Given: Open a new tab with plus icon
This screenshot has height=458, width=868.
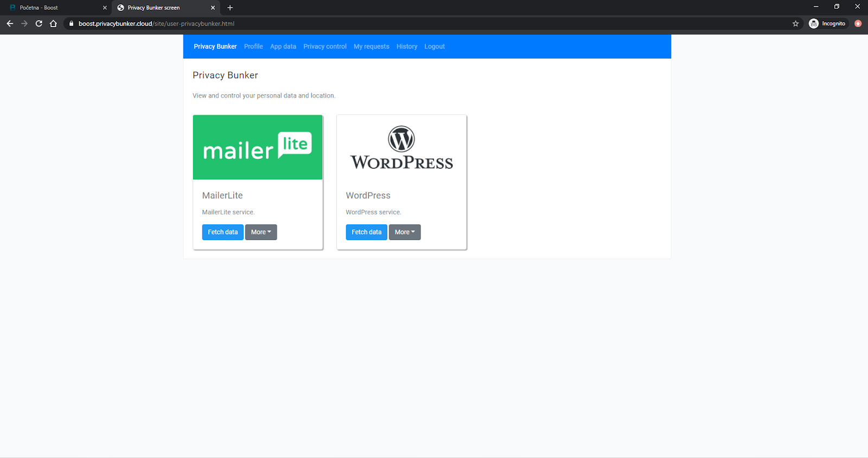Looking at the screenshot, I should pos(230,8).
